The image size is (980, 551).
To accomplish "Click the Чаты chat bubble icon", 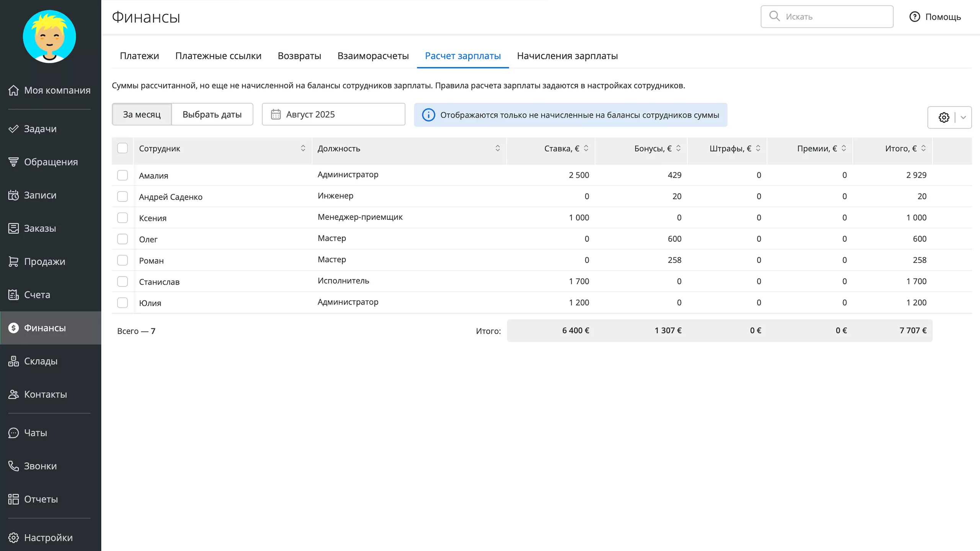I will pos(13,433).
